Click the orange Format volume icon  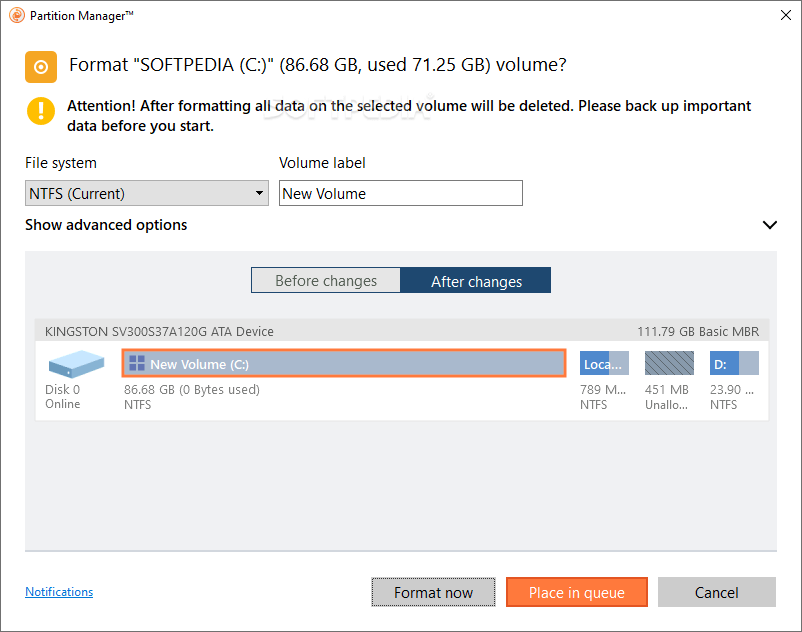(41, 66)
